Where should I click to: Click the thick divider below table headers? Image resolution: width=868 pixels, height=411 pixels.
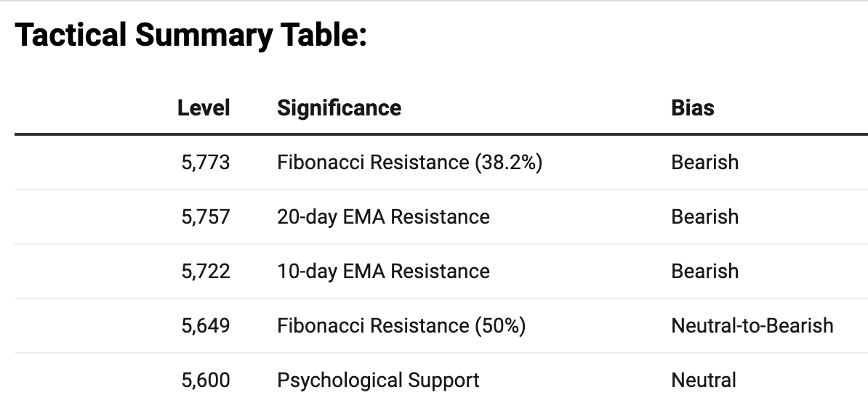tap(441, 134)
